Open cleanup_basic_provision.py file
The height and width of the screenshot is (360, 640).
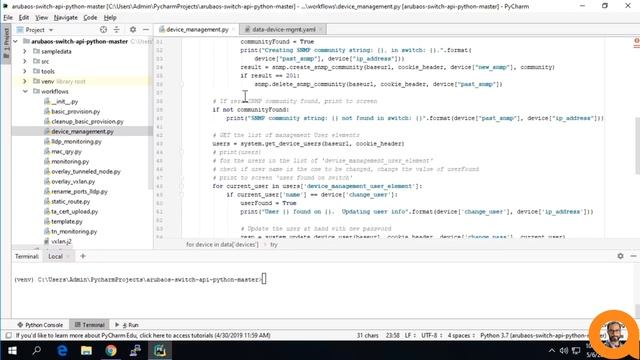pyautogui.click(x=87, y=122)
